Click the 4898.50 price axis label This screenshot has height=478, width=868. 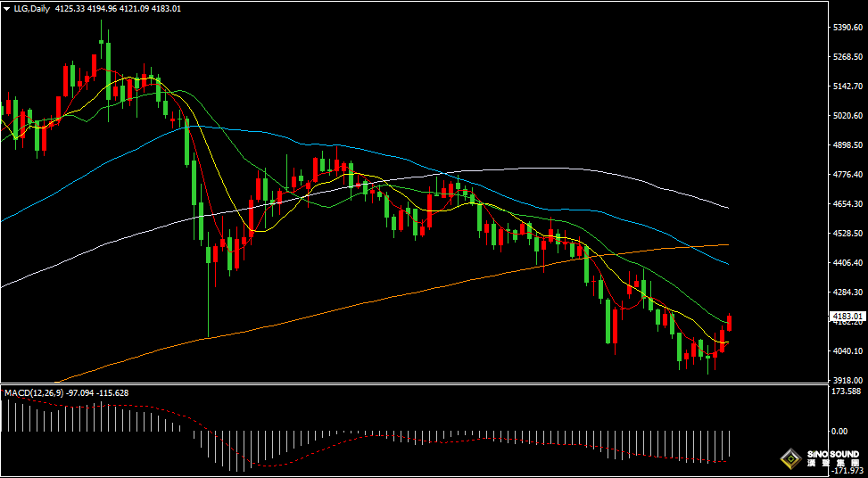(x=847, y=145)
